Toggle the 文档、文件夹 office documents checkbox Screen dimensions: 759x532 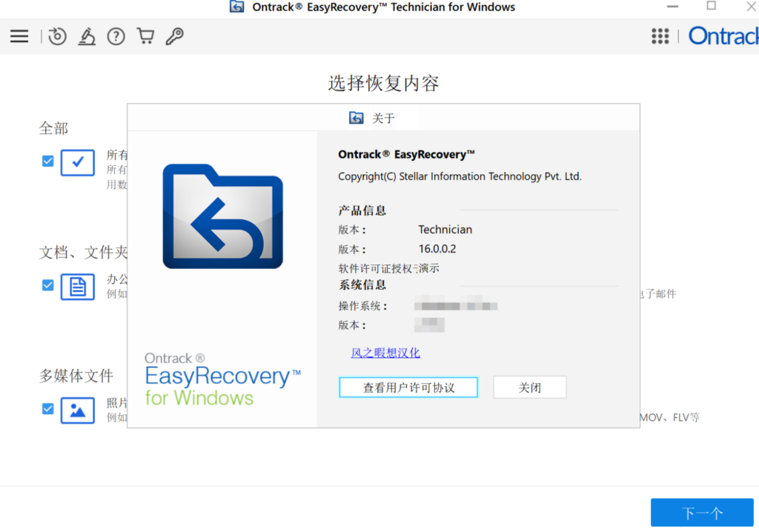[48, 285]
